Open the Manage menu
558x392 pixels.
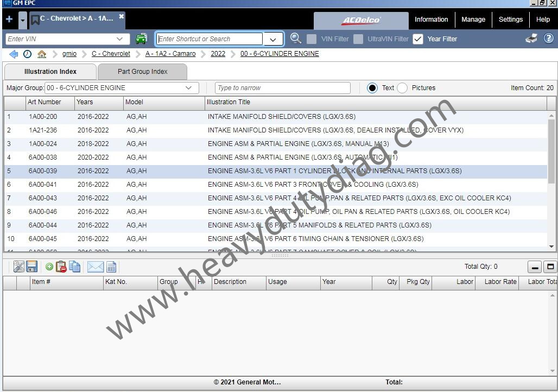[x=473, y=20]
